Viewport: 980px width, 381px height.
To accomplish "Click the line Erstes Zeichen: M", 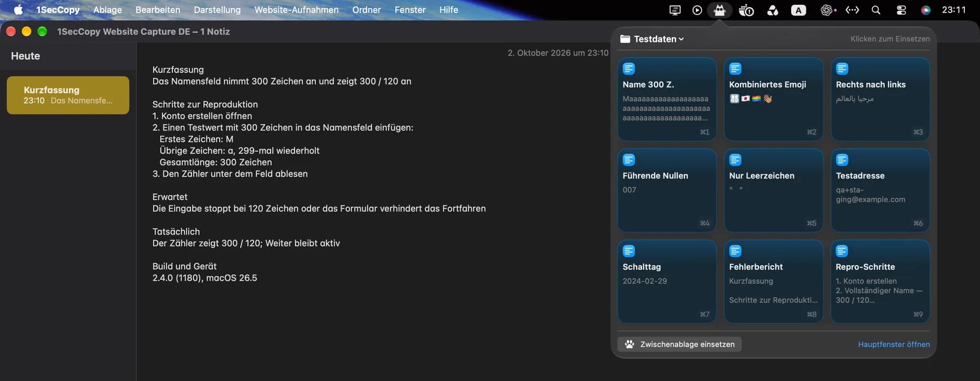I will (x=196, y=139).
